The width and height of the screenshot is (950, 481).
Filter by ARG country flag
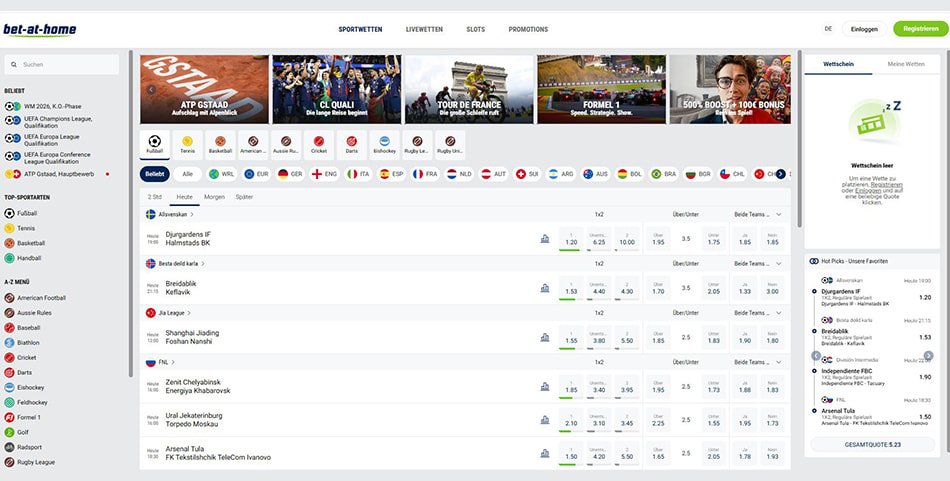[x=561, y=174]
